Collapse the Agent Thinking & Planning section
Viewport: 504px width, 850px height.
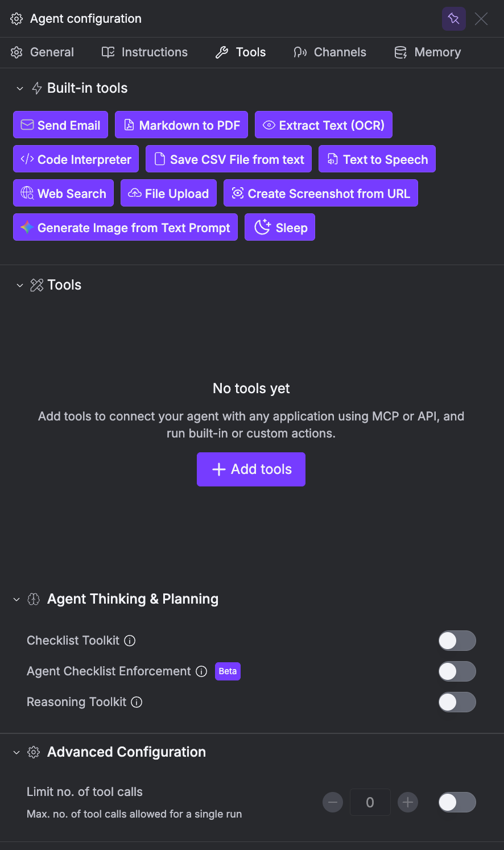coord(16,599)
